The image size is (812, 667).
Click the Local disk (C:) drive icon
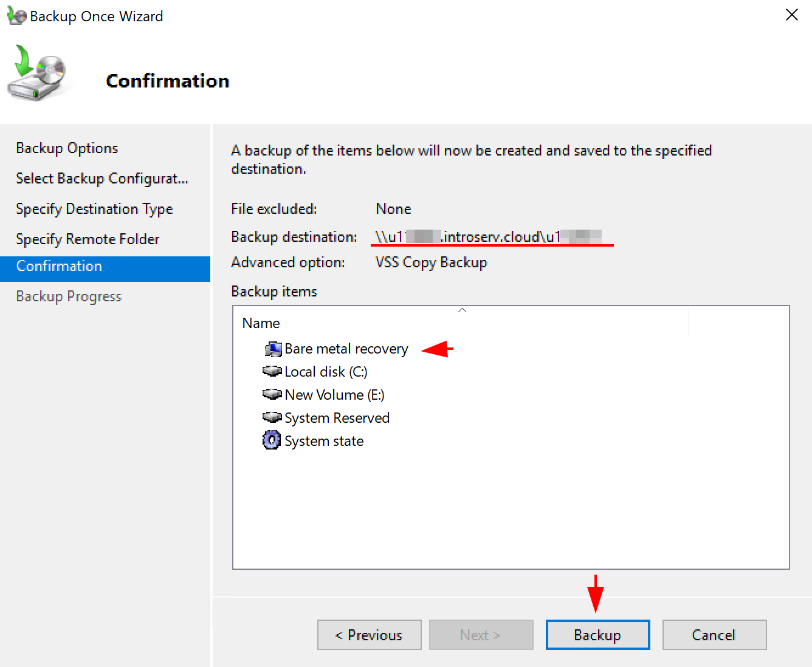tap(272, 371)
